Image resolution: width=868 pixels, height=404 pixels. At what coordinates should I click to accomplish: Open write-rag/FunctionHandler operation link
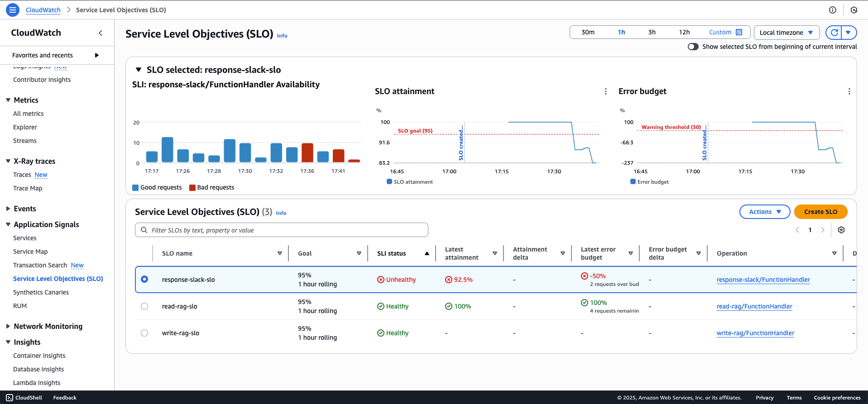(755, 333)
